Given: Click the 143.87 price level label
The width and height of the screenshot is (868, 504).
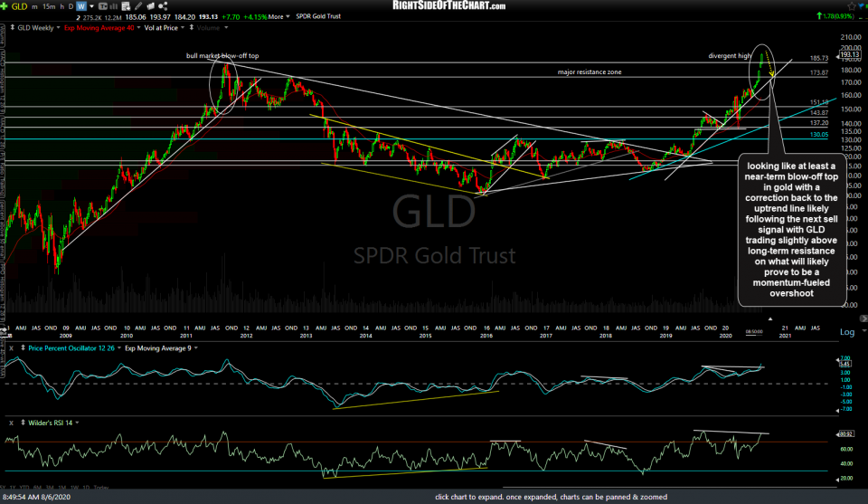Looking at the screenshot, I should [819, 113].
